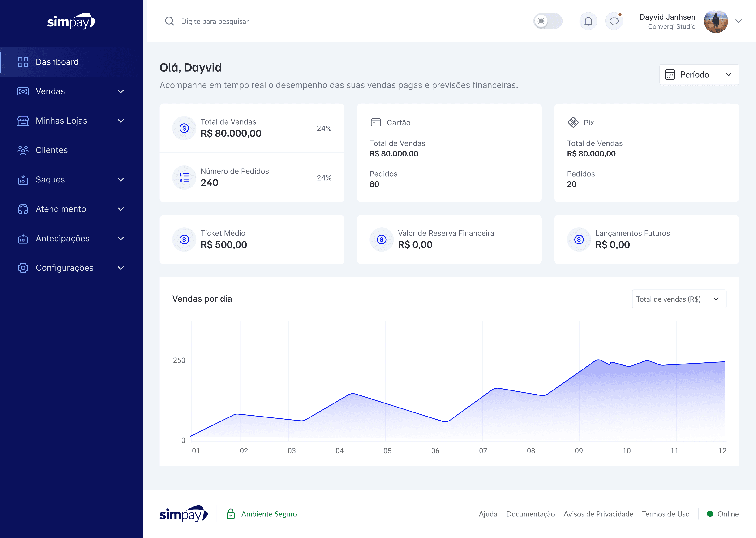The image size is (756, 538).
Task: Click the 240 orders value
Action: (x=210, y=182)
